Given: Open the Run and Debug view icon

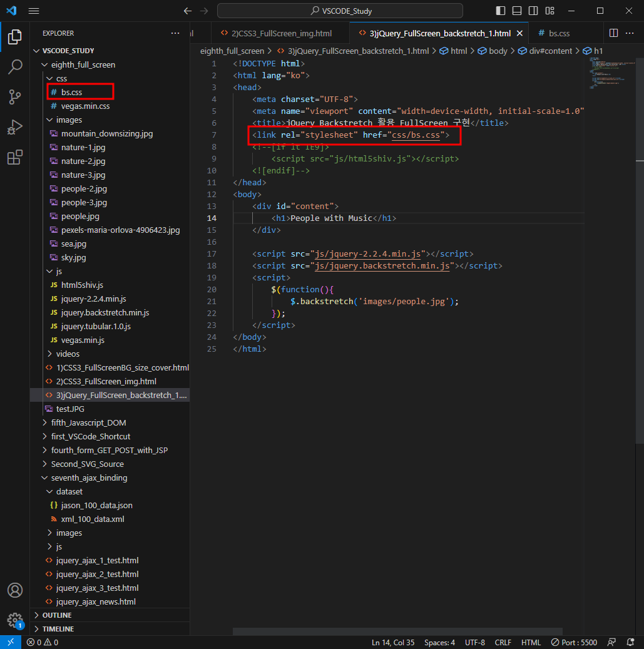Looking at the screenshot, I should tap(15, 127).
